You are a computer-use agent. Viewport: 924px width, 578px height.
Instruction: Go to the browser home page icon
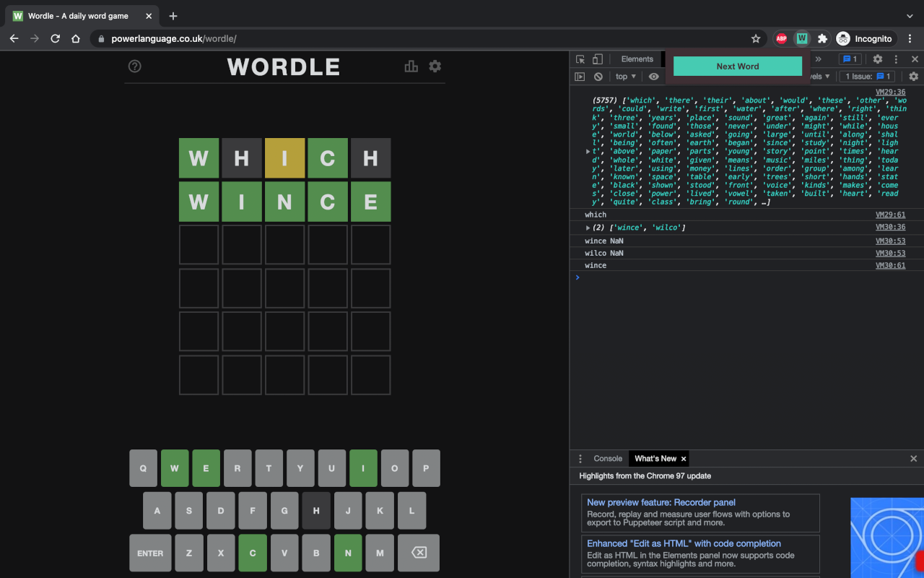point(76,38)
